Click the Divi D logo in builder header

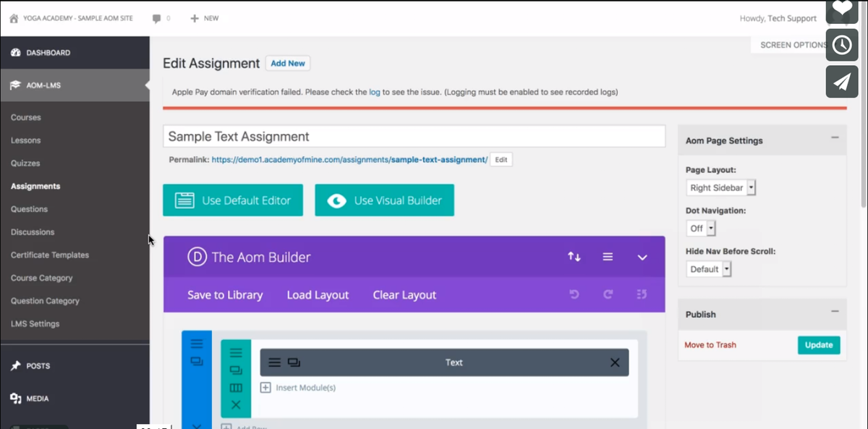pyautogui.click(x=197, y=257)
